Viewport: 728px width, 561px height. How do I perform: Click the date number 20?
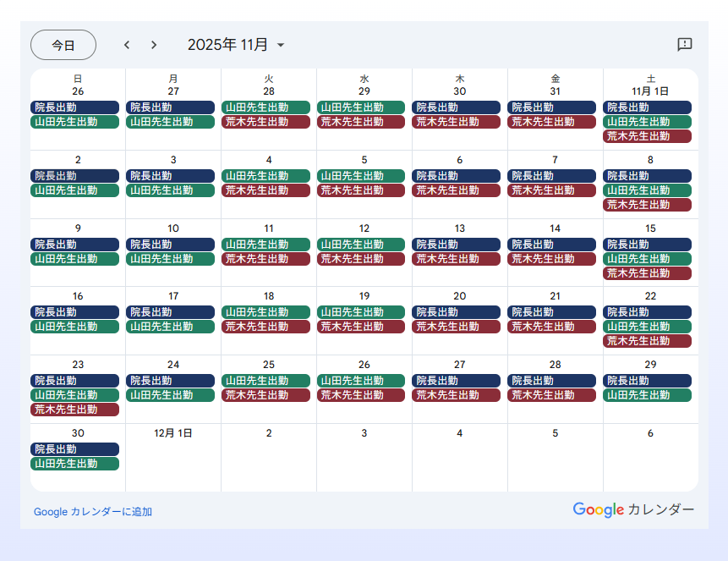coord(460,296)
